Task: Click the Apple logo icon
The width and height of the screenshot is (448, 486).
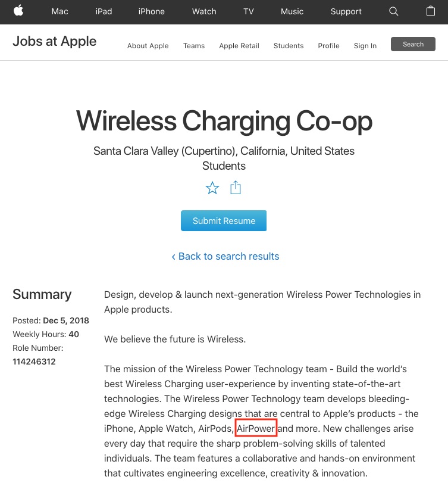Action: click(18, 11)
